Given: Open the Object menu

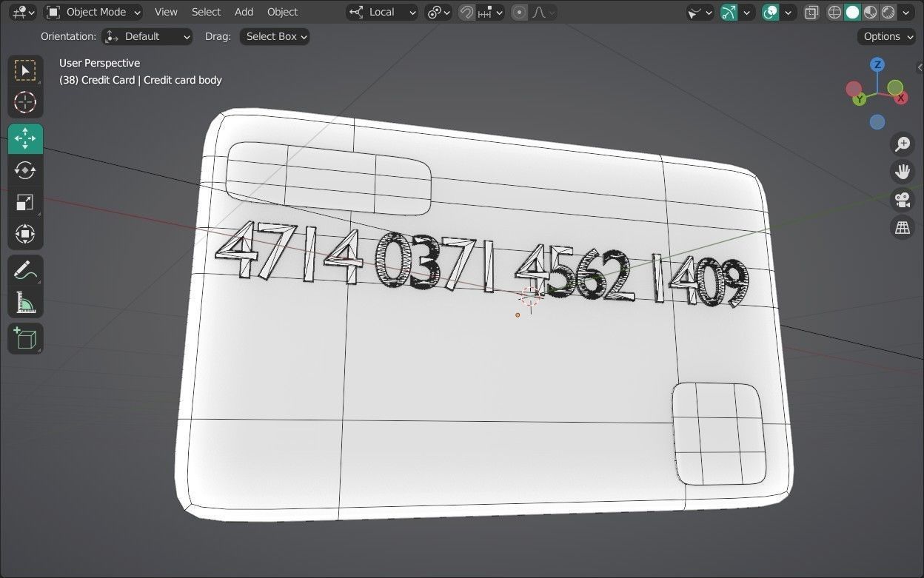Looking at the screenshot, I should coord(282,12).
